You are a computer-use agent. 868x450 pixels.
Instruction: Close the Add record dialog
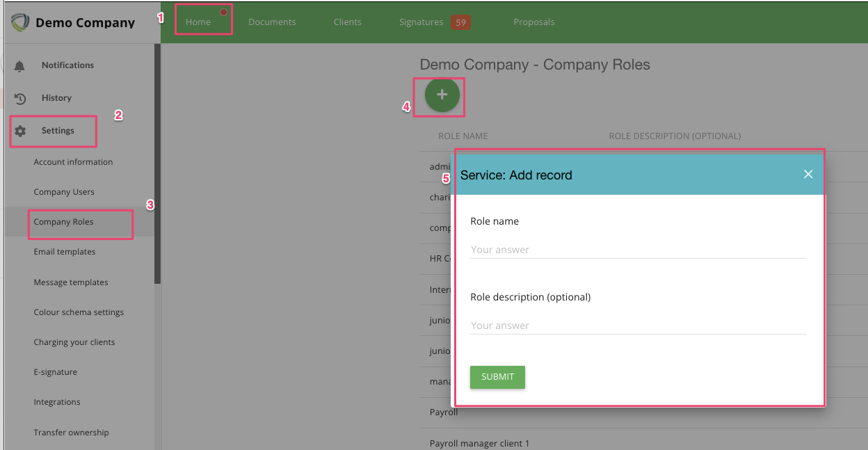(x=807, y=174)
